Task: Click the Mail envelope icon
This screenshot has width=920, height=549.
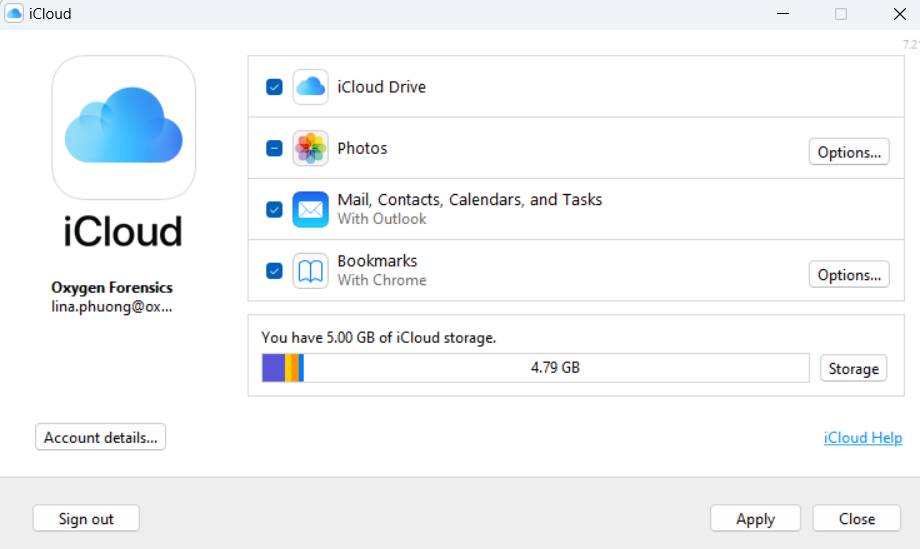Action: [310, 209]
